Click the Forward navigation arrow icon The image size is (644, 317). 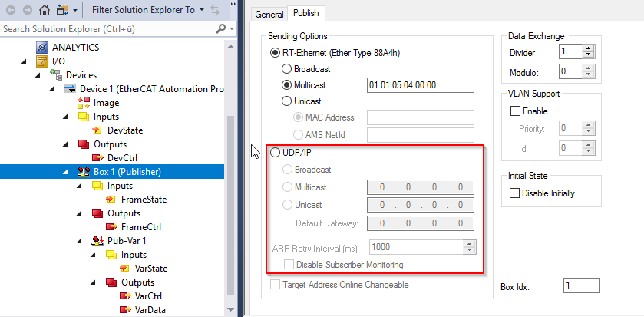point(27,10)
